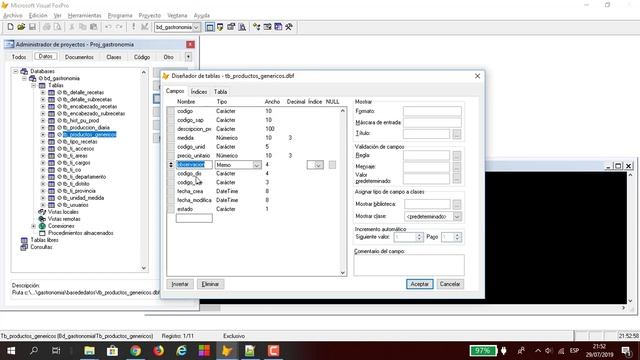Click the Máscara de entrada input field
Image resolution: width=640 pixels, height=360 pixels.
(432, 122)
